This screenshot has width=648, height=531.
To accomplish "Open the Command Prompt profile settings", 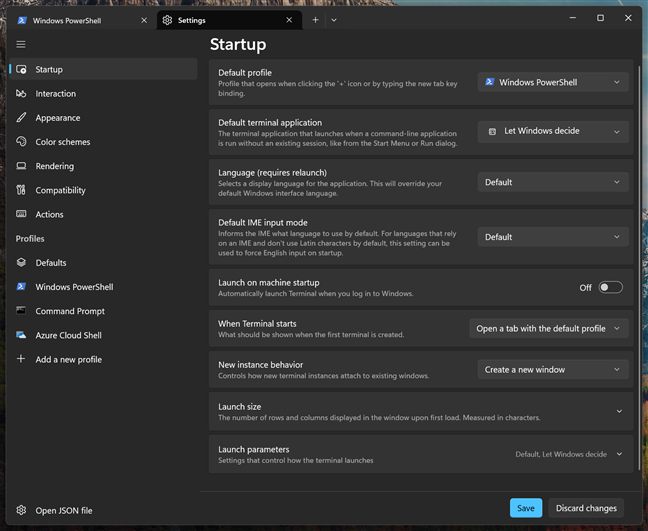I will coord(103,311).
